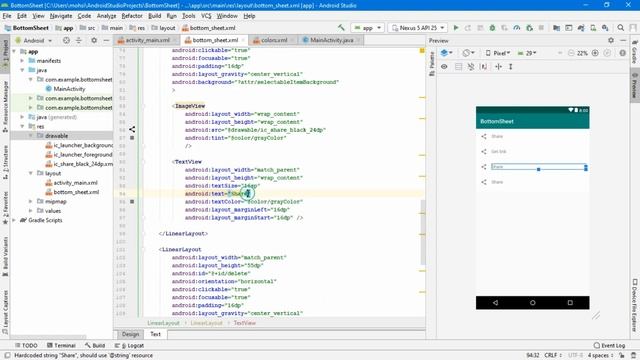Viewport: 640px width, 360px height.
Task: Open Preview panel settings gear
Action: tap(611, 40)
